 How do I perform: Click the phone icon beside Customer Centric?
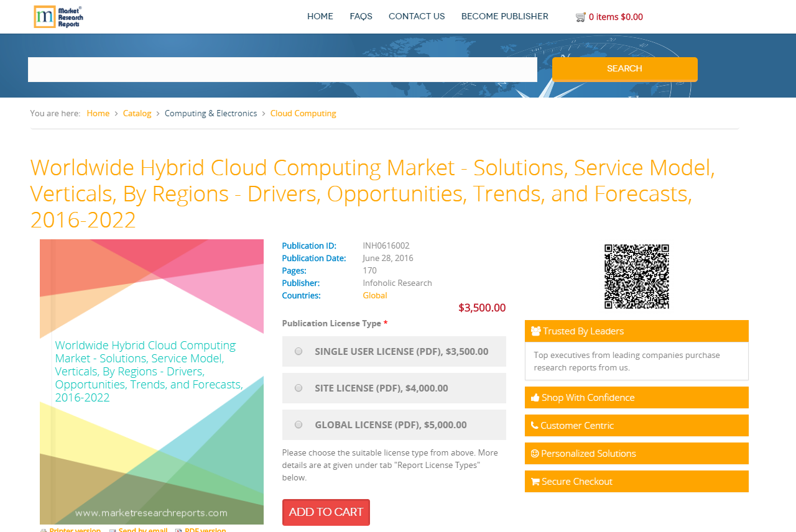point(534,426)
